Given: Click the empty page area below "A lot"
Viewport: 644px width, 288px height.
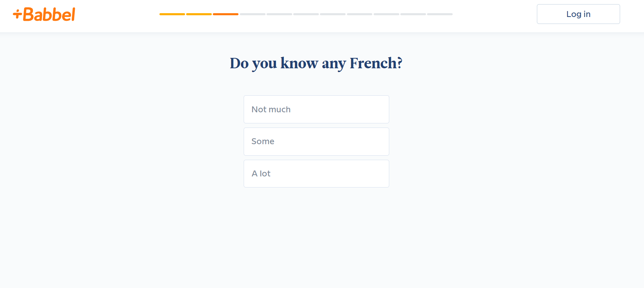Looking at the screenshot, I should pyautogui.click(x=316, y=236).
